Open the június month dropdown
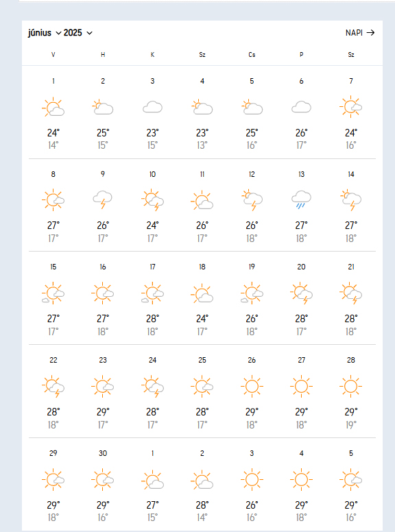The image size is (395, 532). pyautogui.click(x=45, y=33)
